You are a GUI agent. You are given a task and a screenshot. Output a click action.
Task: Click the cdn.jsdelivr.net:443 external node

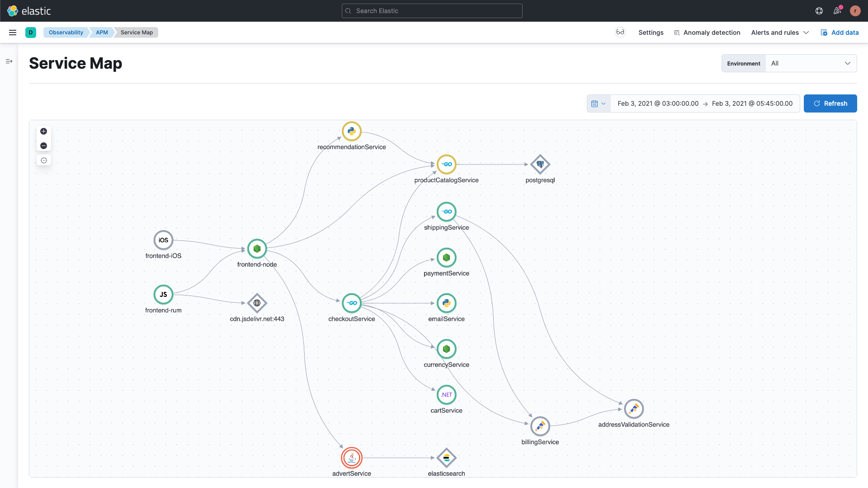point(257,303)
